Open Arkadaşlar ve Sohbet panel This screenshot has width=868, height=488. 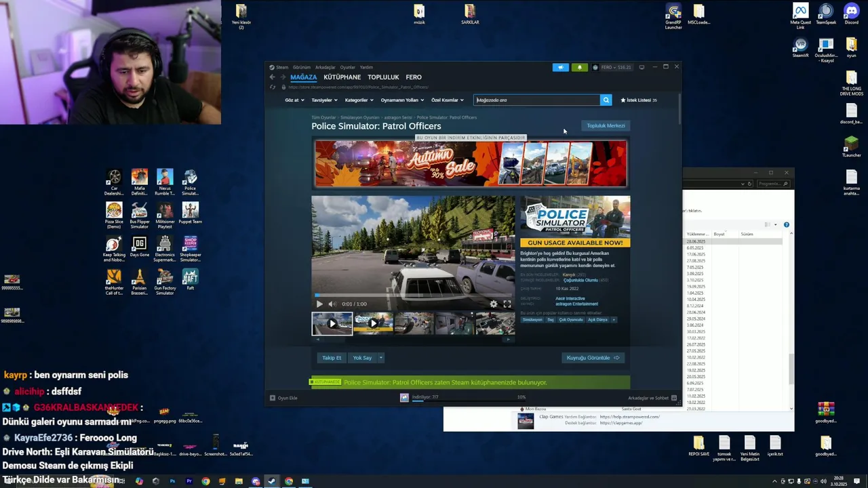coord(652,398)
